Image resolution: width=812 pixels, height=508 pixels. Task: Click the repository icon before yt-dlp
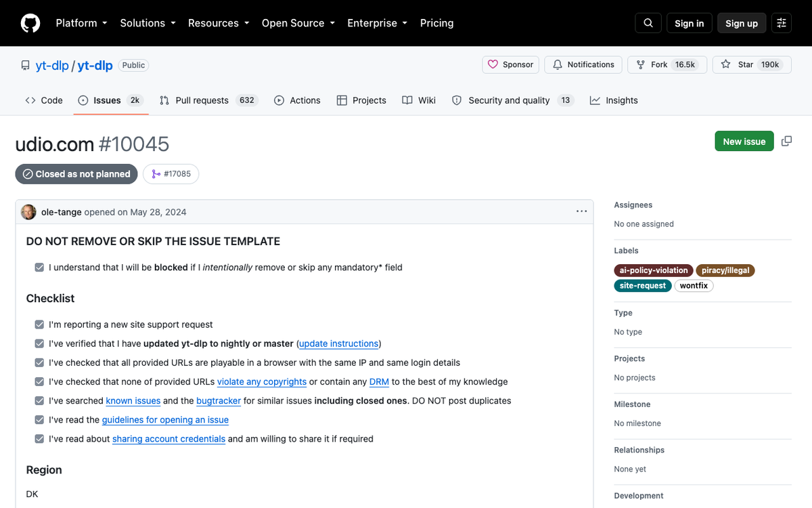(25, 66)
